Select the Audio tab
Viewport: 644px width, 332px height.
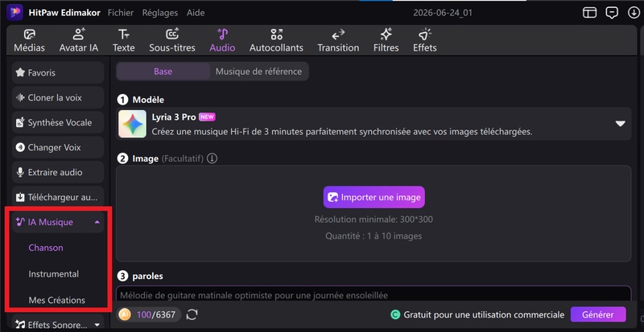click(x=222, y=41)
